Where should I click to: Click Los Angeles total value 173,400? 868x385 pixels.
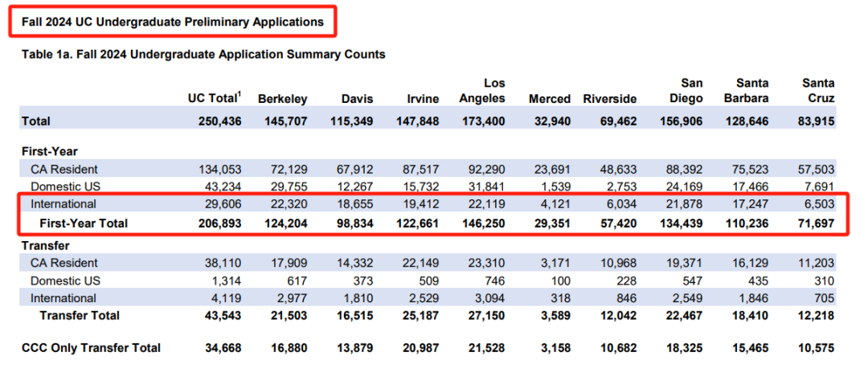(x=483, y=121)
